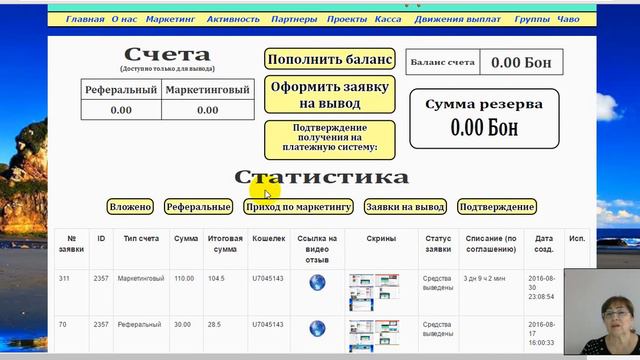Open the video review globe for request 70

point(317,329)
